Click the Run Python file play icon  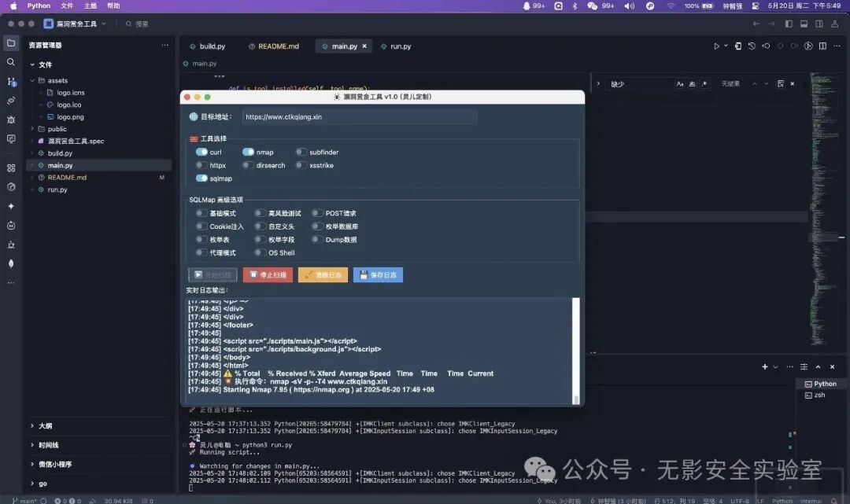[716, 46]
